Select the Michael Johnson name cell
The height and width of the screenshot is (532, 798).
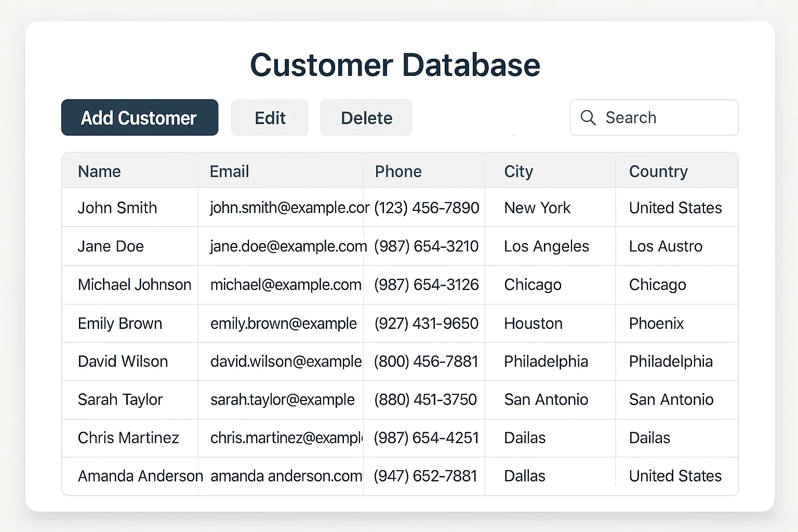[130, 285]
